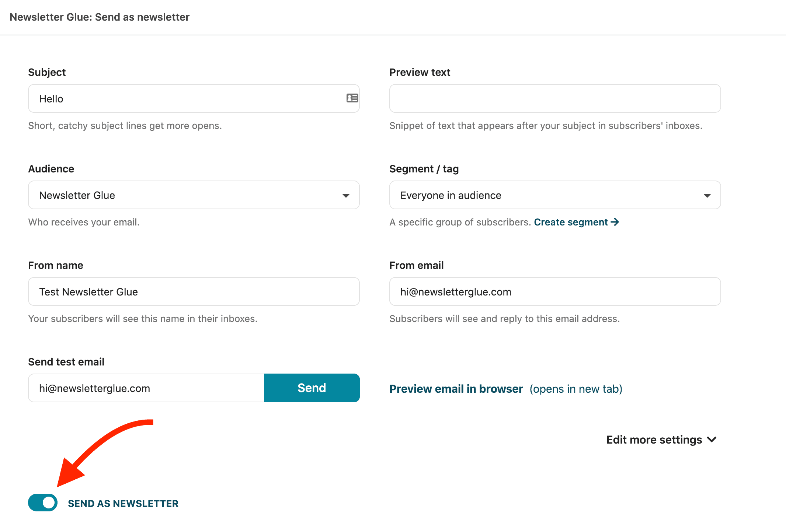
Task: Click the Newsletter Glue panel heading
Action: click(x=100, y=17)
